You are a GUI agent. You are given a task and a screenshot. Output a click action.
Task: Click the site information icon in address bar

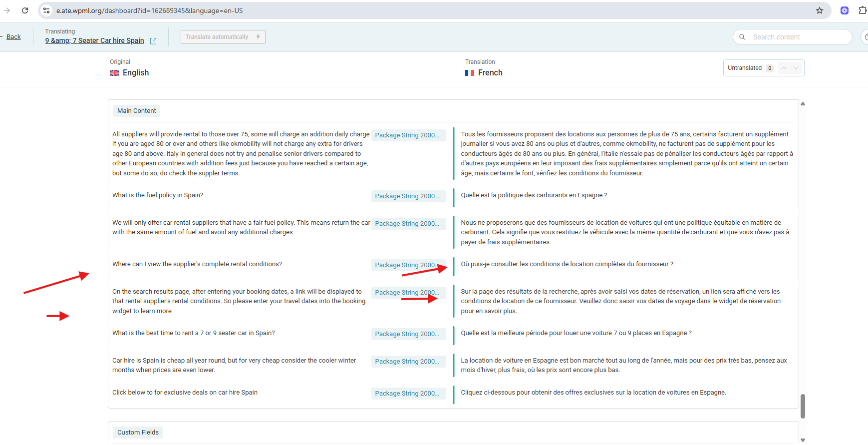point(46,10)
